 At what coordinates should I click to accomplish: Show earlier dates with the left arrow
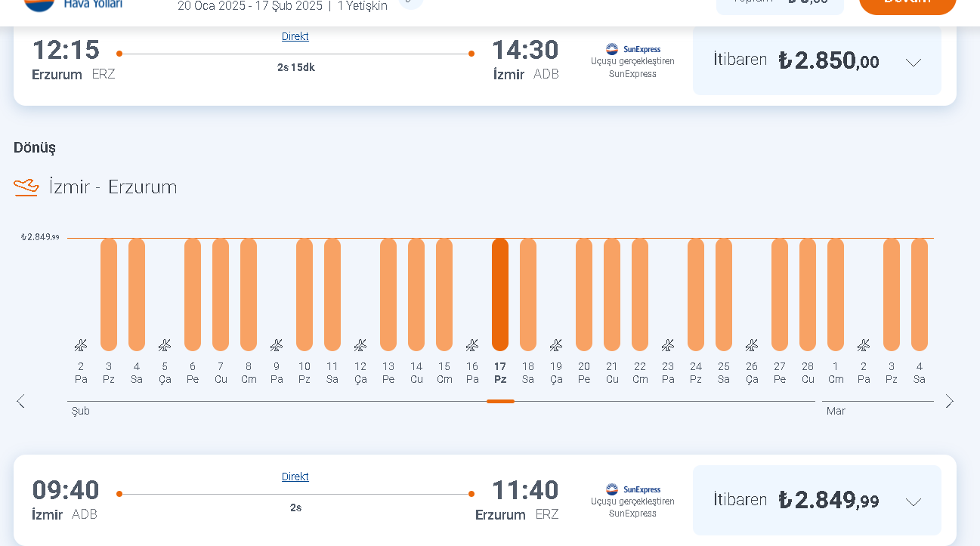20,402
